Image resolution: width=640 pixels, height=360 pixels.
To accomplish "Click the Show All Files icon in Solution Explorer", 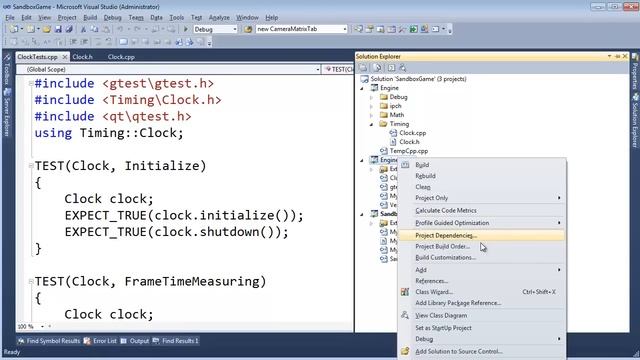I will 377,68.
